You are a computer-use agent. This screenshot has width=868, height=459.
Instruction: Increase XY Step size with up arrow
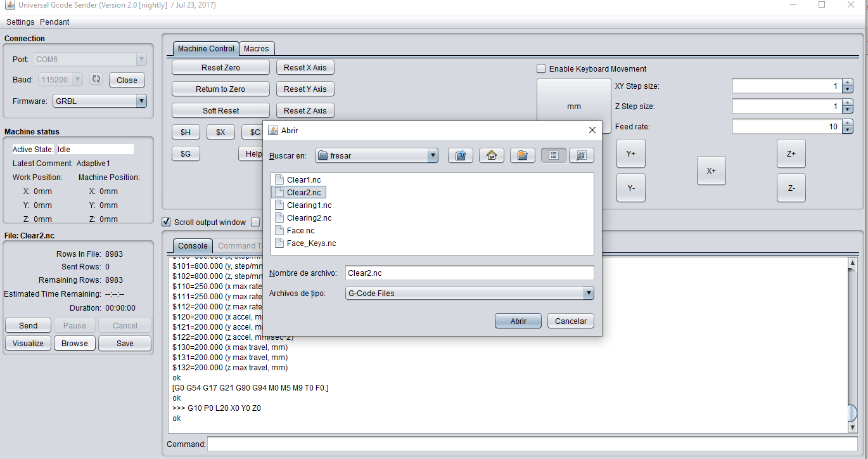point(848,83)
